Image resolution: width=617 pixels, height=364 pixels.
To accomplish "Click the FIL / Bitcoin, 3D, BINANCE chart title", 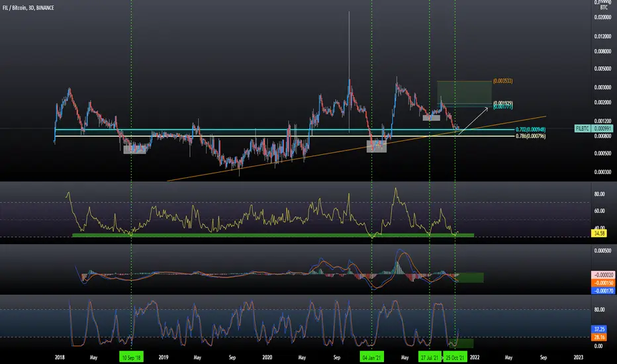I will (x=28, y=8).
